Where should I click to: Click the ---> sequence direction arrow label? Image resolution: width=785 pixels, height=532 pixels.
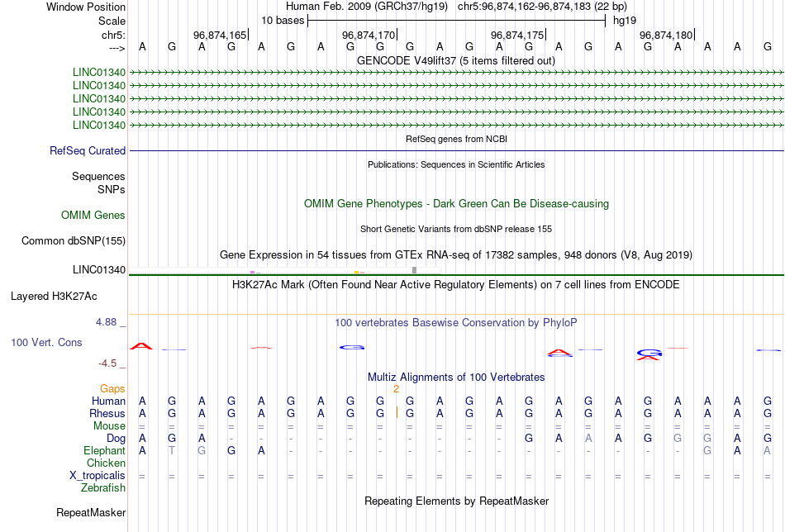point(117,48)
